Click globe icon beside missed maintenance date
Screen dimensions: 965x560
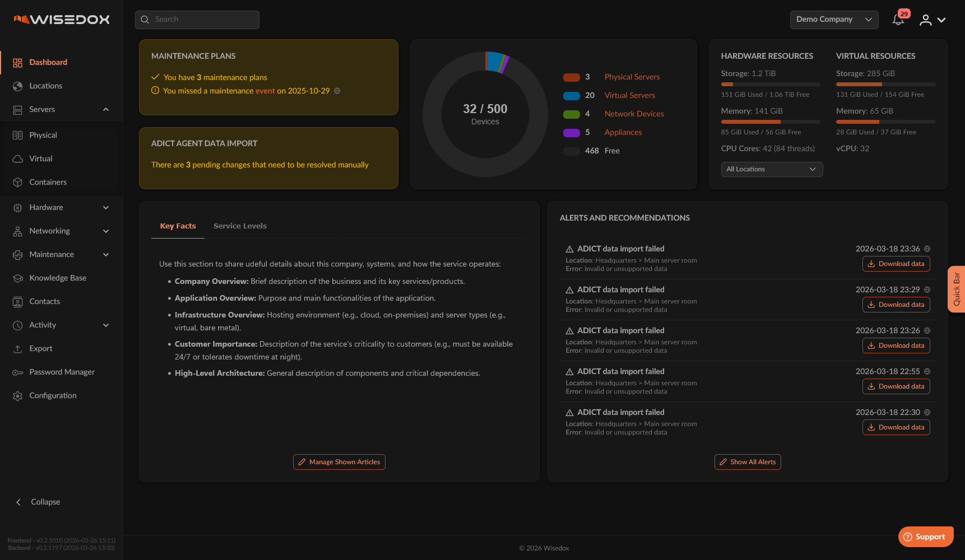[x=337, y=91]
